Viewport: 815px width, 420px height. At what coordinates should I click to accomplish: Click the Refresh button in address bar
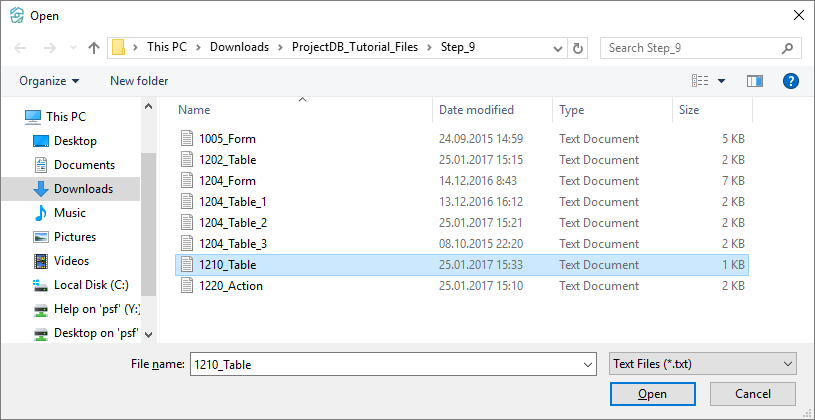pos(578,48)
